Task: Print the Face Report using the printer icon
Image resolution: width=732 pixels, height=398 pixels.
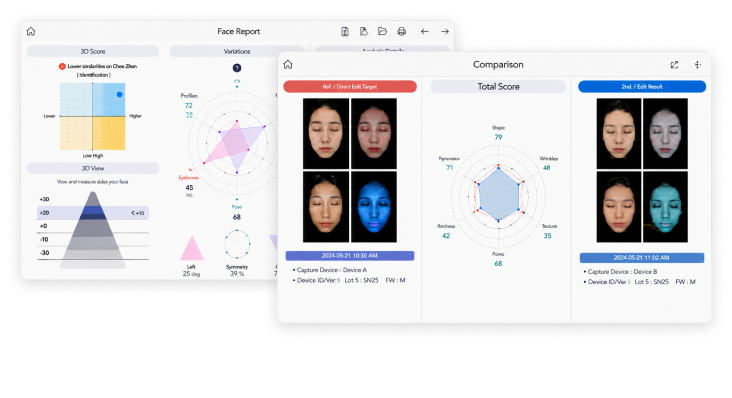Action: pyautogui.click(x=401, y=31)
